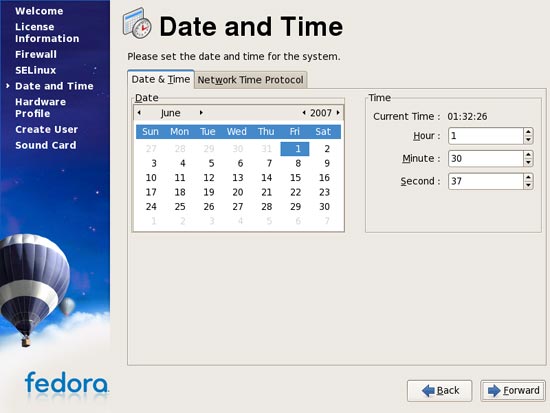550x413 pixels.
Task: Switch to the Network Time Protocol tab
Action: point(250,80)
